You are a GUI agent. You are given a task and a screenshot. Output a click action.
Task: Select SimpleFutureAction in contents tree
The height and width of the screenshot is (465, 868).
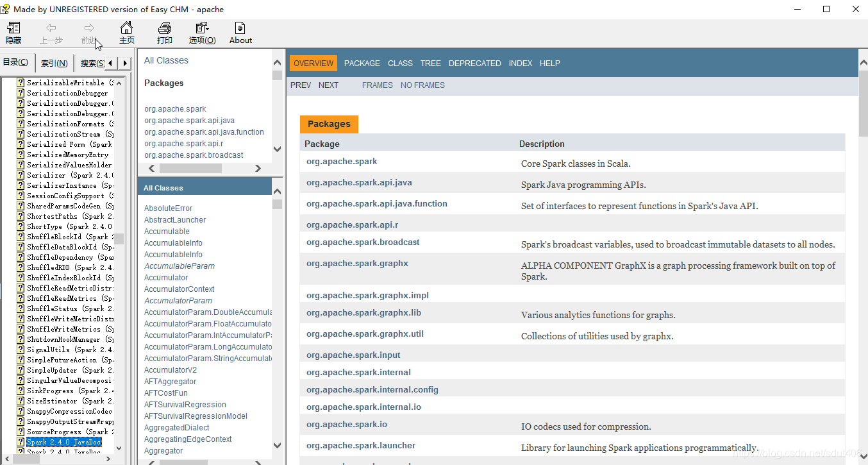pos(70,360)
